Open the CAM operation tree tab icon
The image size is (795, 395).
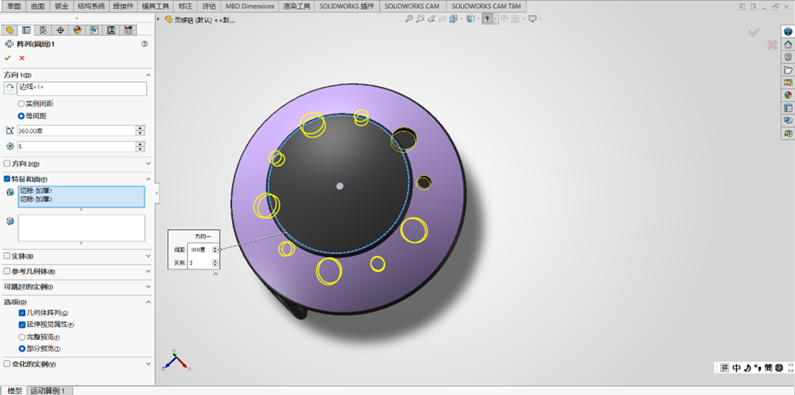click(111, 30)
